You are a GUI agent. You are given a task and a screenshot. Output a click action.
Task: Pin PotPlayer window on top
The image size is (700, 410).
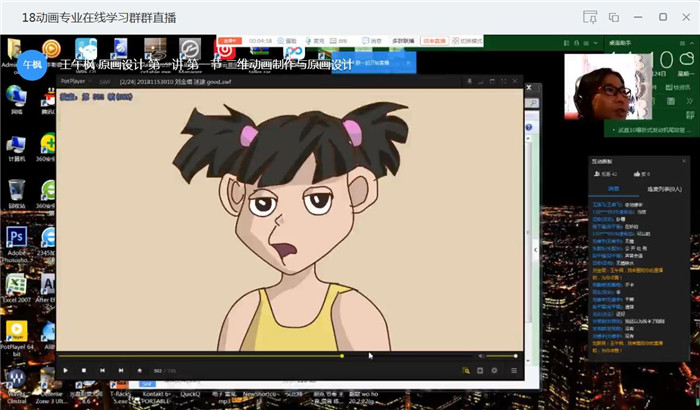point(469,81)
